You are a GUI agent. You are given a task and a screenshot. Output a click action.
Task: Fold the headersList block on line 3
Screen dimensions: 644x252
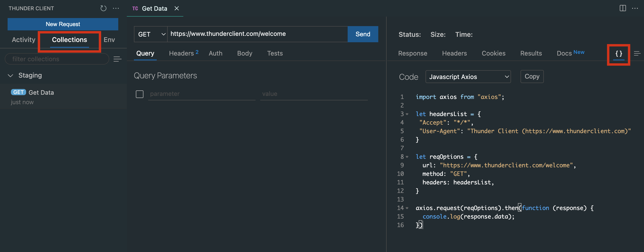[407, 114]
